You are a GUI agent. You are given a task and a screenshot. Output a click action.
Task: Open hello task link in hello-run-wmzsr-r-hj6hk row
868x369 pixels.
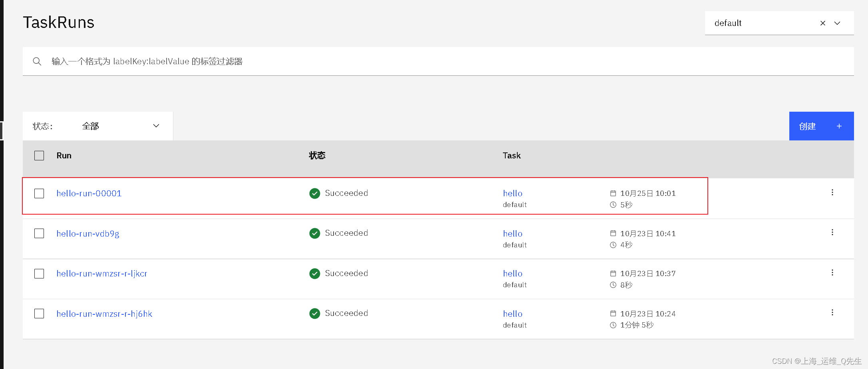512,314
